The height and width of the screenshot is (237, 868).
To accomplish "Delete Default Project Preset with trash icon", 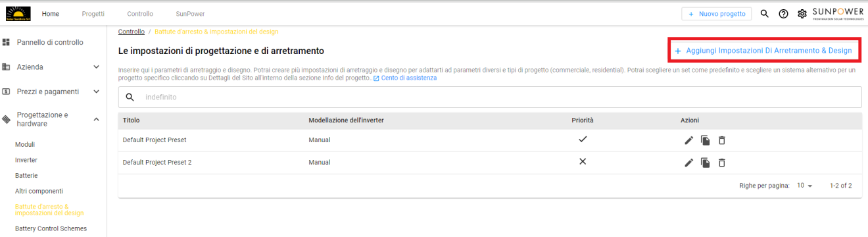I will coord(721,140).
